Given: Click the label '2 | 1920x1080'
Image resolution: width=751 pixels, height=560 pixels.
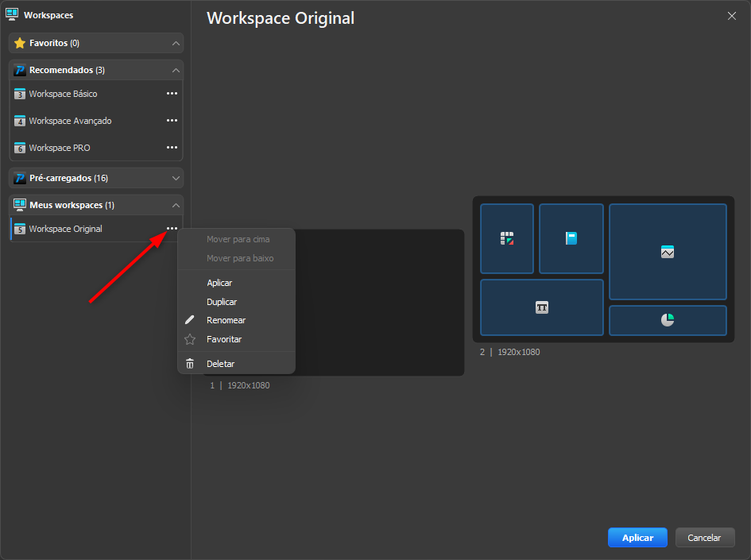Looking at the screenshot, I should [x=510, y=352].
